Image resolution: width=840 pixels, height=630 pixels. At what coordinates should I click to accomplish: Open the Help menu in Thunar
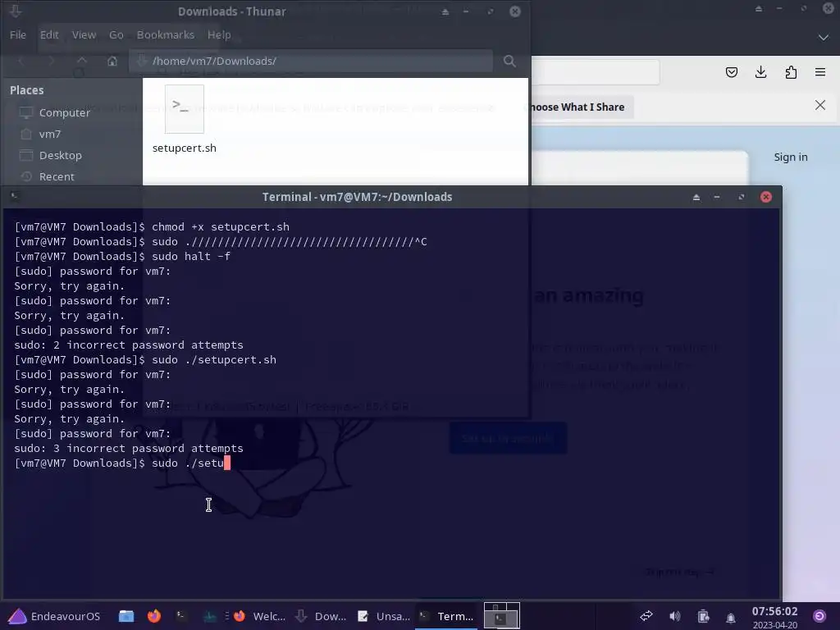[219, 34]
